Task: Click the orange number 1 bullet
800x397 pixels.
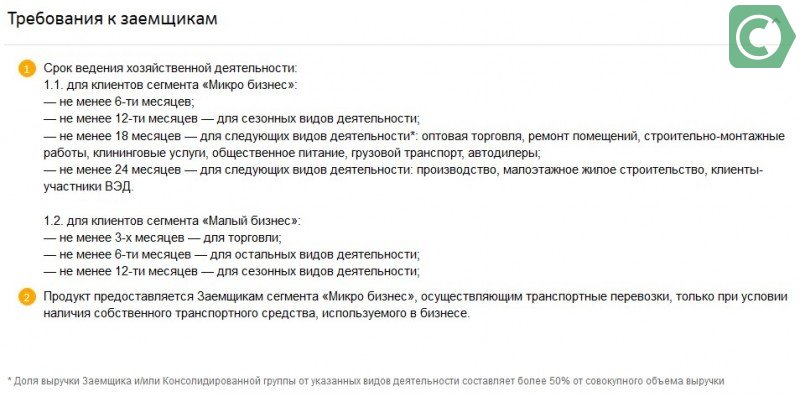Action: [x=27, y=68]
